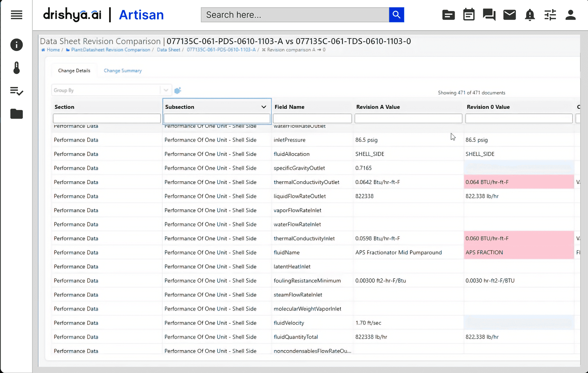Open the Group By dropdown
The height and width of the screenshot is (373, 588).
111,90
